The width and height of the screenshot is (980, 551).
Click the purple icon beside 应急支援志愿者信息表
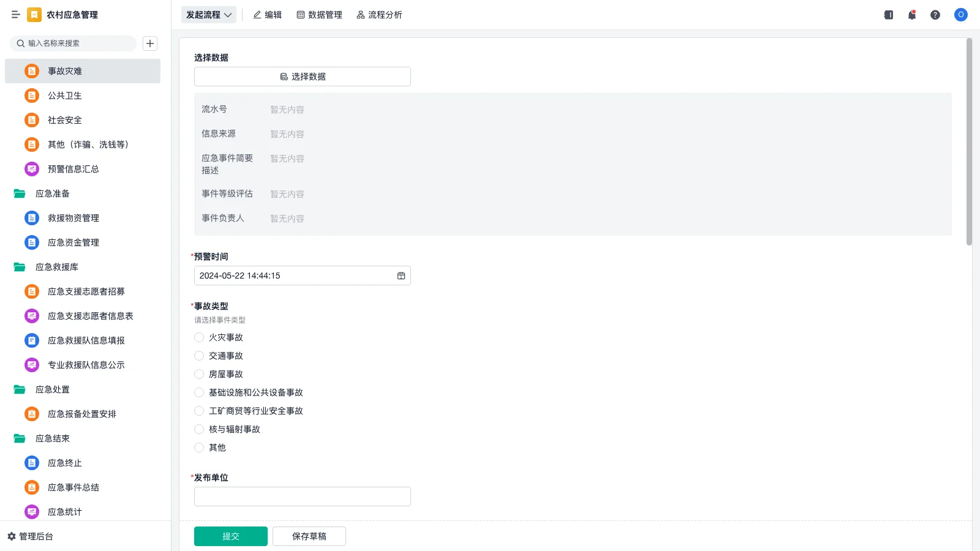(32, 316)
